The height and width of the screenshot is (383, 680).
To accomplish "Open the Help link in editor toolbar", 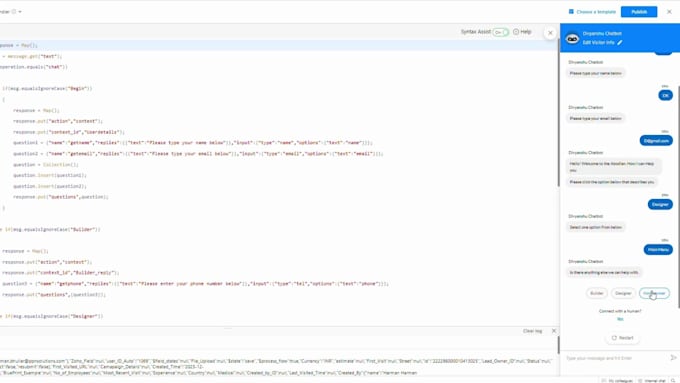I will click(526, 32).
